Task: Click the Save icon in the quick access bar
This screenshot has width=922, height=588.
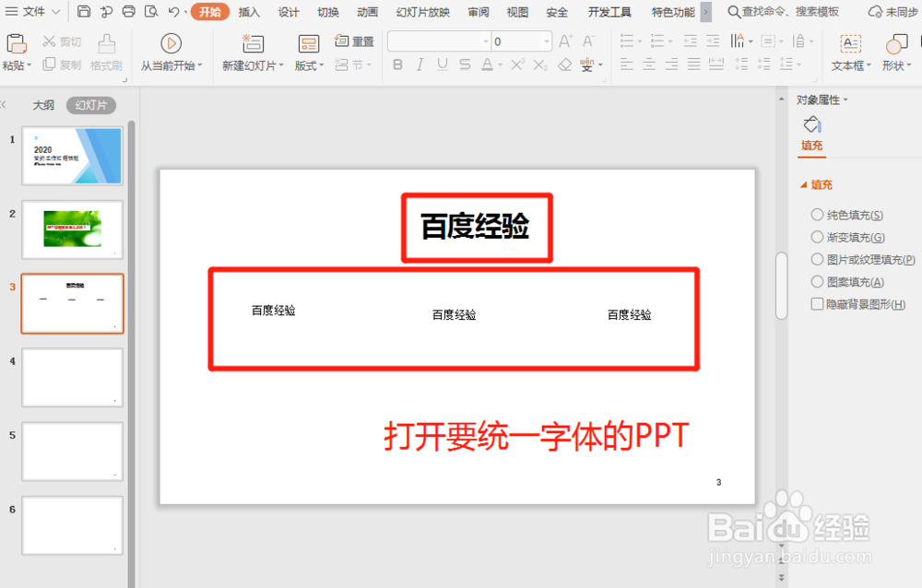Action: click(84, 11)
